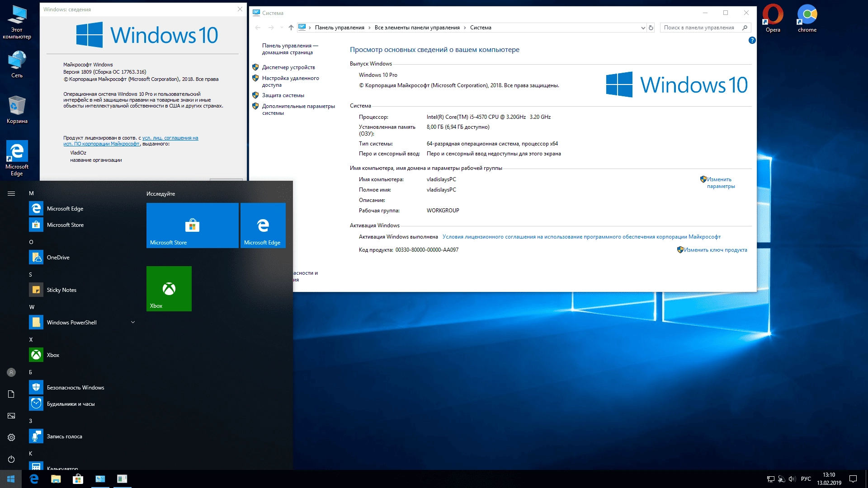Click the Microsoft Edge tile
The image size is (868, 488).
pos(263,225)
